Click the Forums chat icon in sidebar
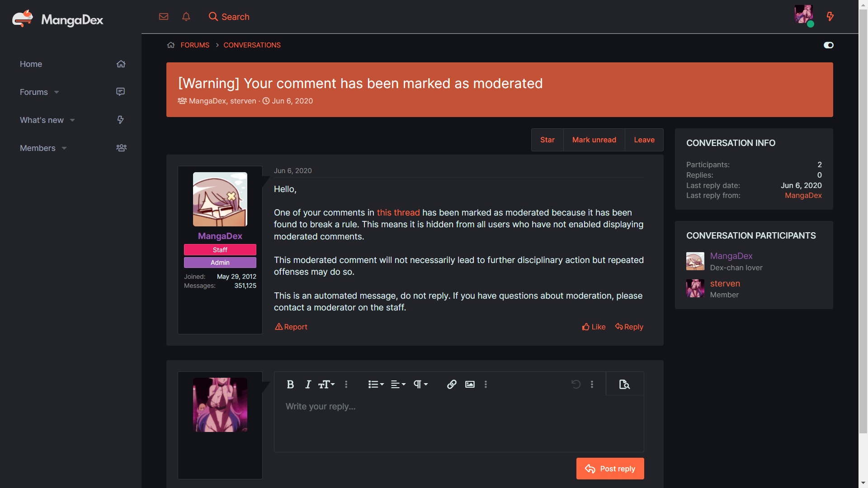This screenshot has width=868, height=488. point(120,92)
